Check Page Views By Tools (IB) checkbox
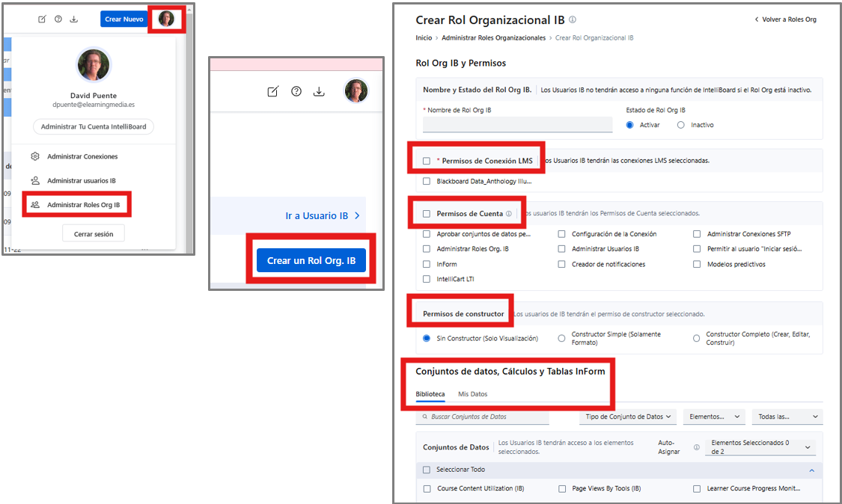The image size is (842, 504). pyautogui.click(x=562, y=489)
